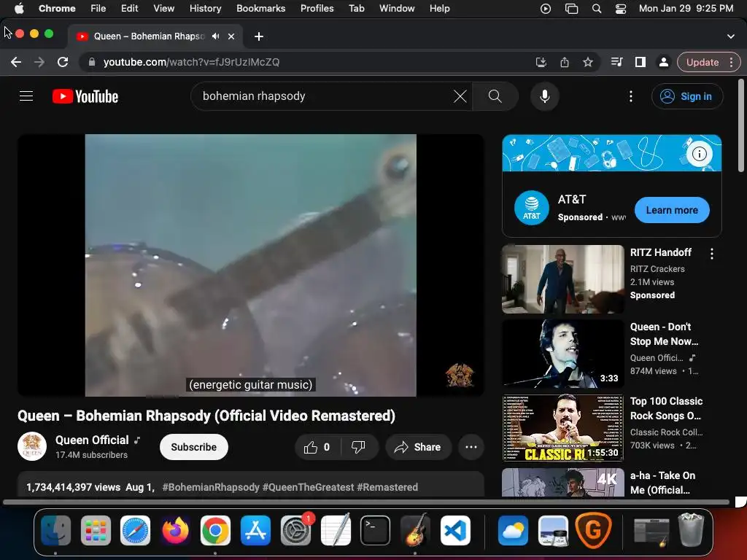Go to the YouTube home logo
This screenshot has width=747, height=560.
click(85, 96)
